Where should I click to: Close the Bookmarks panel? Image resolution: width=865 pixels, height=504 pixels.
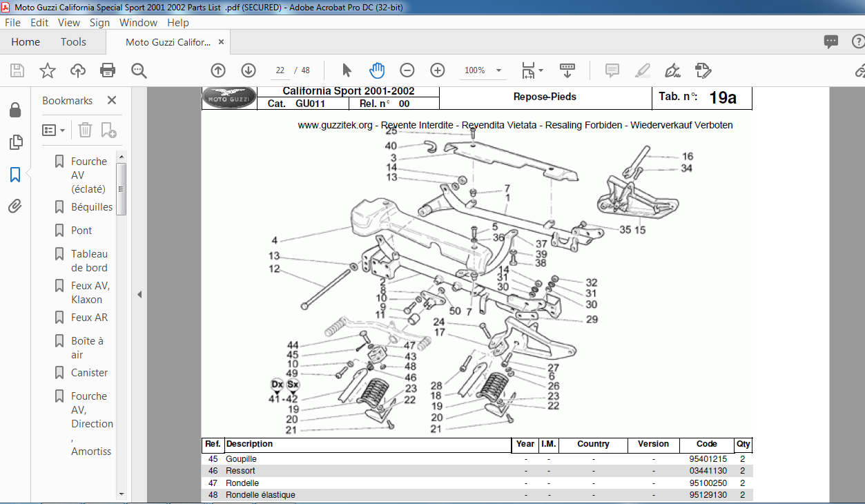click(112, 100)
